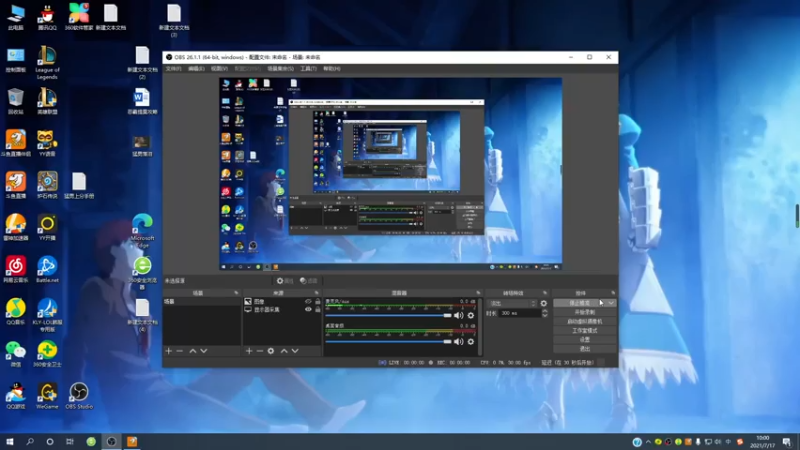Toggle visibility of 显示器采集 source
This screenshot has height=450, width=800.
click(308, 310)
